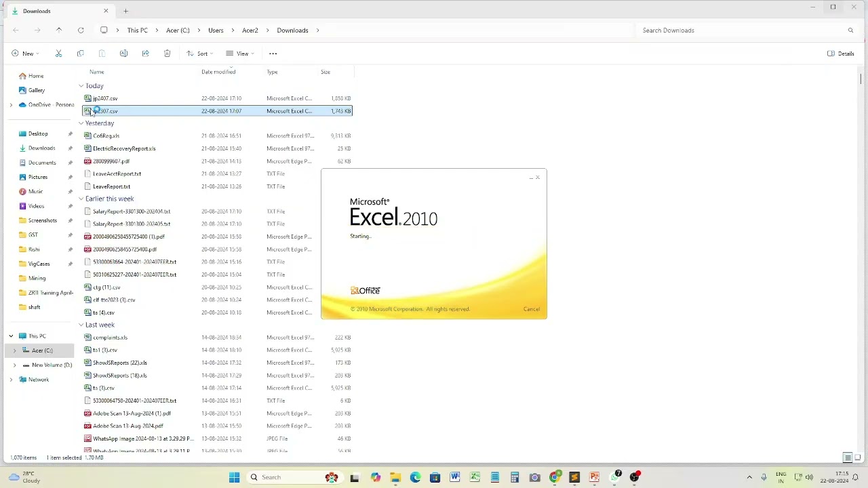Open Screenshots folder in navigation pane

[x=42, y=220]
